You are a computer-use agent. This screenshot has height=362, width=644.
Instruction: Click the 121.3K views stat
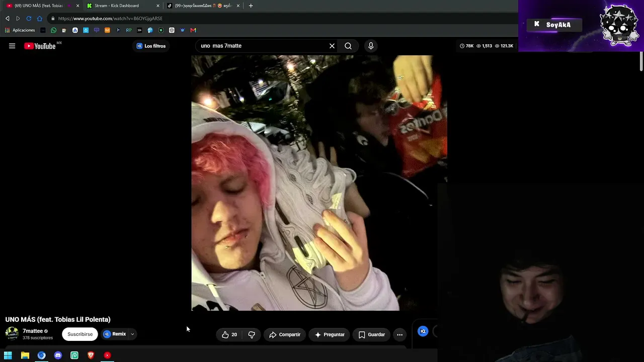click(x=504, y=46)
